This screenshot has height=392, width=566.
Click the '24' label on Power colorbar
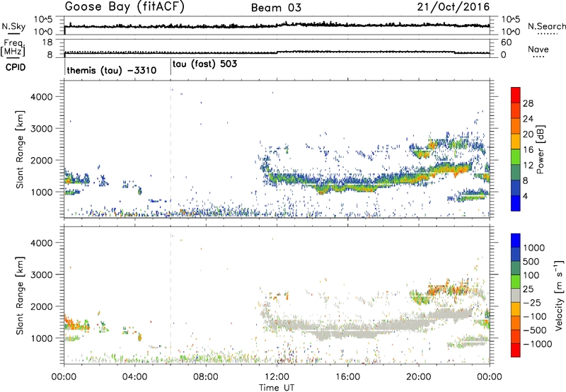click(x=528, y=119)
